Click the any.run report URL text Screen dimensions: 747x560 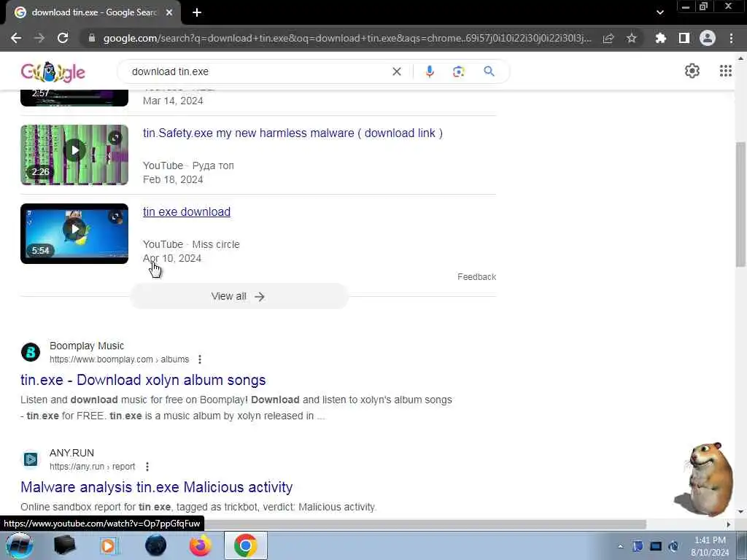pos(93,467)
